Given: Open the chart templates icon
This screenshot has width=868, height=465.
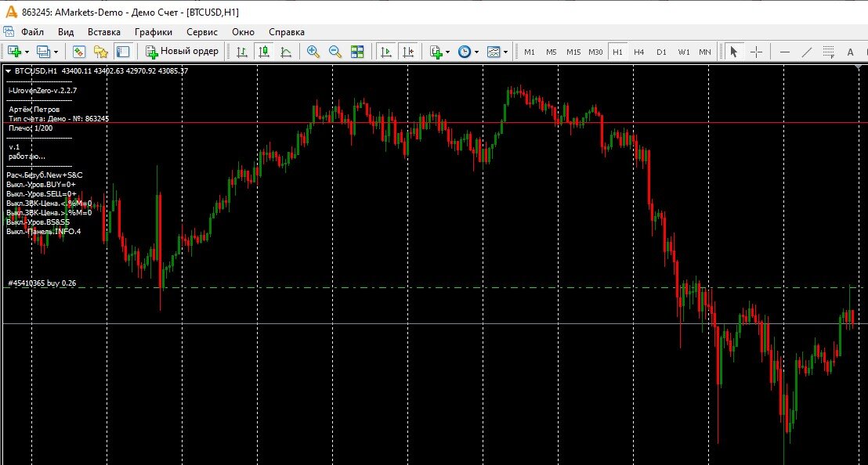Looking at the screenshot, I should point(494,52).
